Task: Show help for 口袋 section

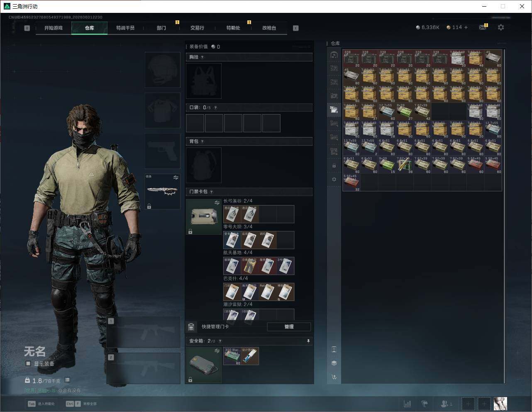Action: [x=215, y=108]
